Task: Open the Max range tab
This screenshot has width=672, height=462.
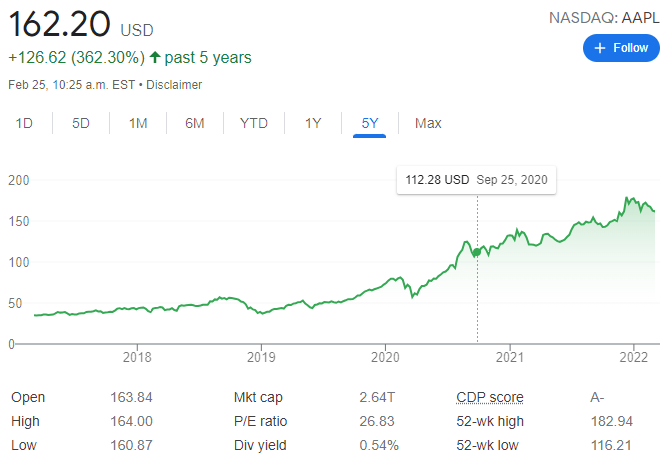Action: 428,123
